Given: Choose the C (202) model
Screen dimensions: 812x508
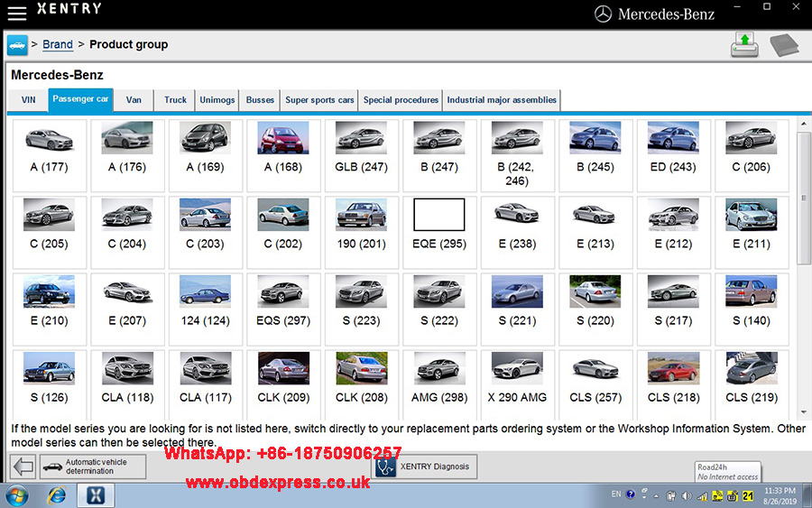Looking at the screenshot, I should [283, 232].
